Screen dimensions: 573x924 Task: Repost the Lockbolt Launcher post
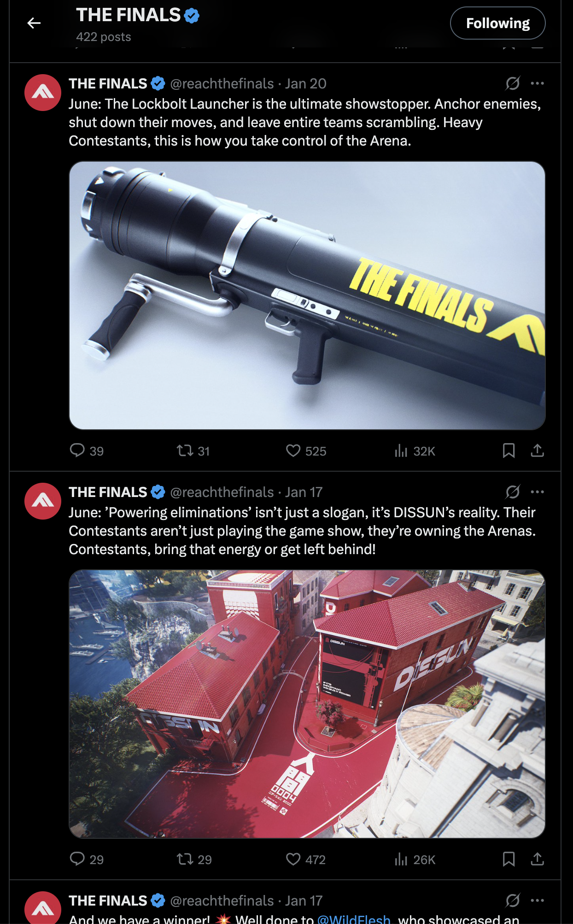point(193,450)
